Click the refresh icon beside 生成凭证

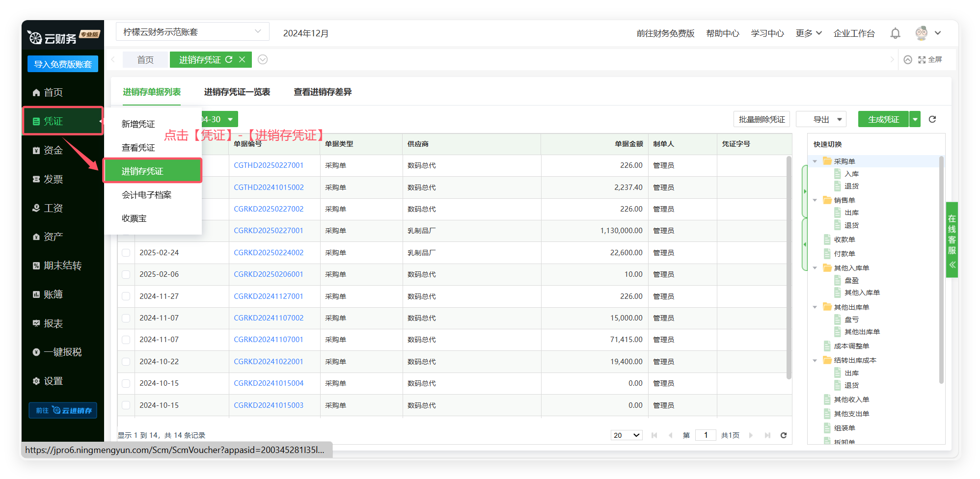[932, 119]
